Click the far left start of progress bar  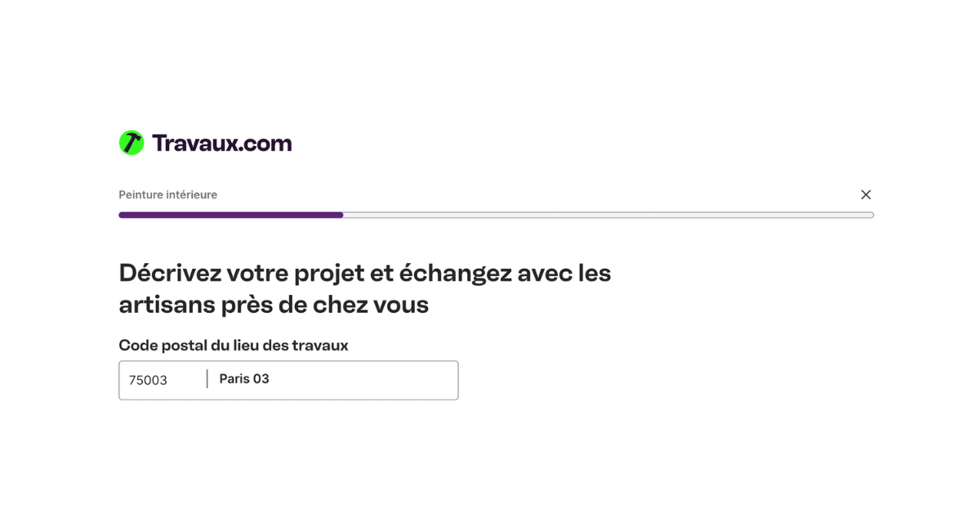[x=122, y=215]
